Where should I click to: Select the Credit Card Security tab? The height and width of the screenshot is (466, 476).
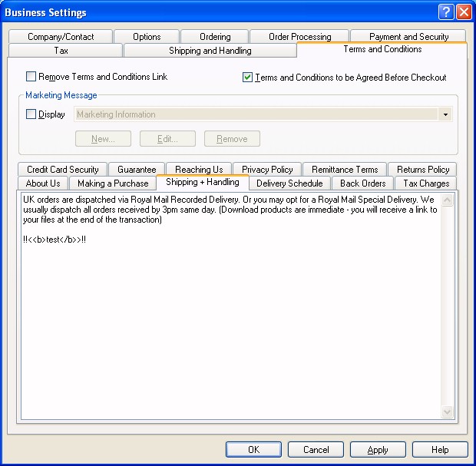(x=62, y=170)
